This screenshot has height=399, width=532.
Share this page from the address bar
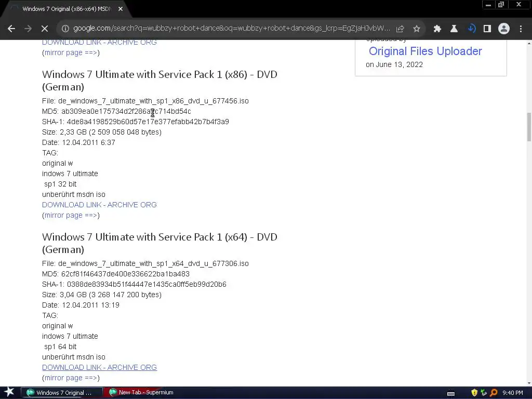tap(400, 29)
